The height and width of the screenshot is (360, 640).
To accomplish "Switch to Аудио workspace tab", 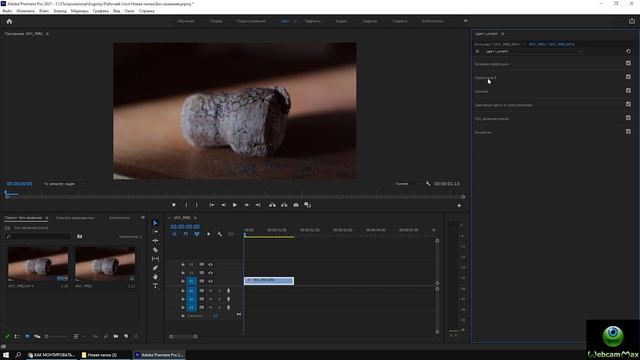I will [x=341, y=21].
